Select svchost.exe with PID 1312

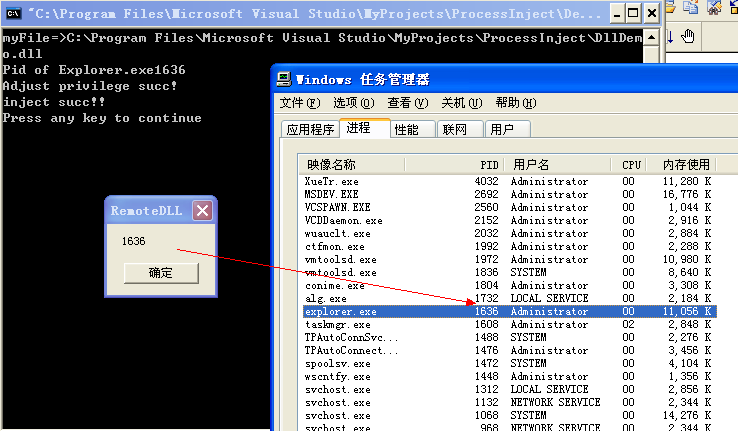[x=509, y=390]
